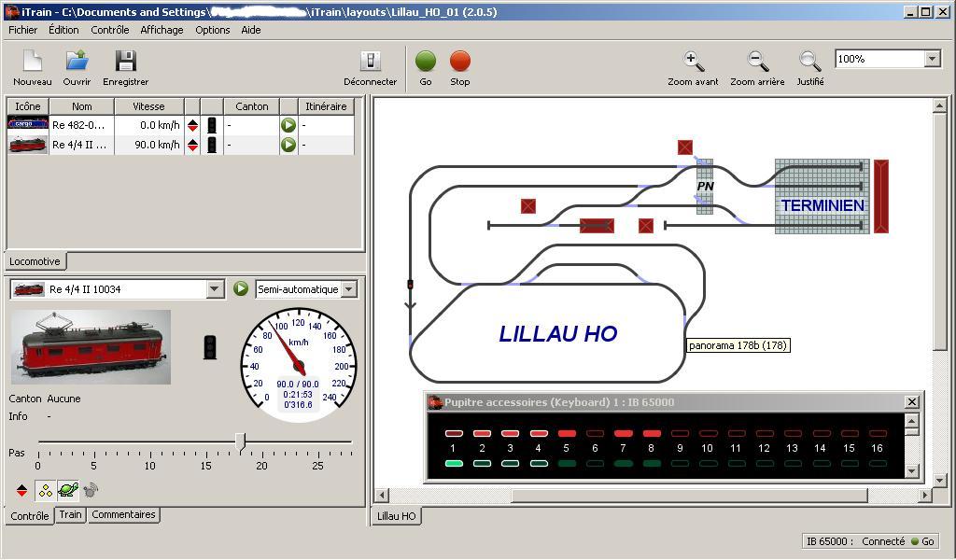Switch to the Commentaires tab

point(124,514)
